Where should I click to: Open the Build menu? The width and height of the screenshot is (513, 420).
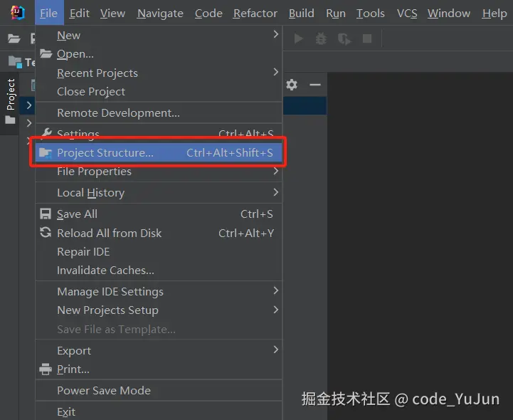click(301, 13)
